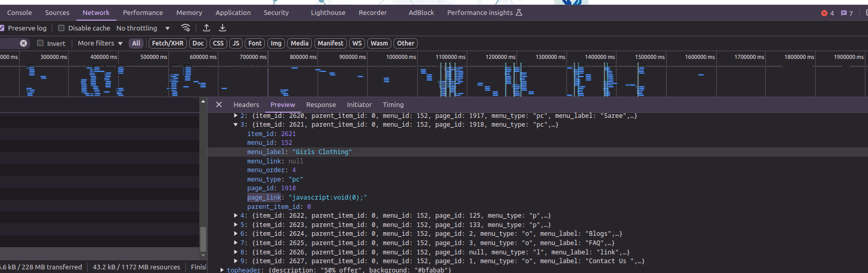Filter requests by WS
The height and width of the screenshot is (273, 868).
[x=357, y=43]
